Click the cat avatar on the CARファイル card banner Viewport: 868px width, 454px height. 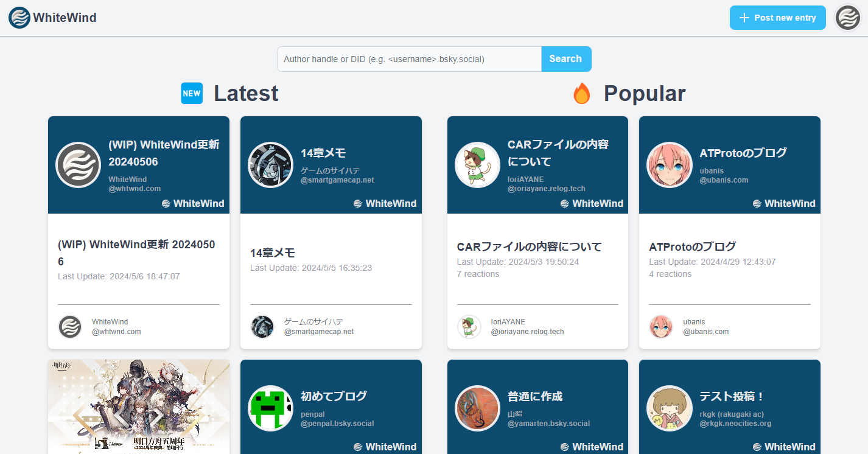477,165
